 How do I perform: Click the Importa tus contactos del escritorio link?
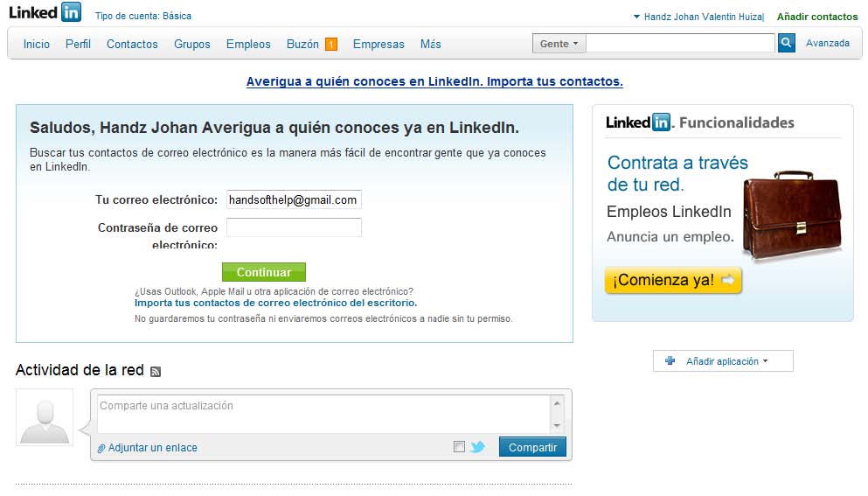pyautogui.click(x=275, y=303)
